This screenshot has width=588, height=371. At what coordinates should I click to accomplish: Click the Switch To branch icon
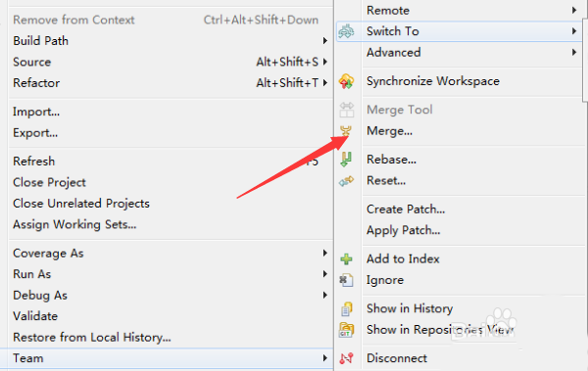click(346, 31)
